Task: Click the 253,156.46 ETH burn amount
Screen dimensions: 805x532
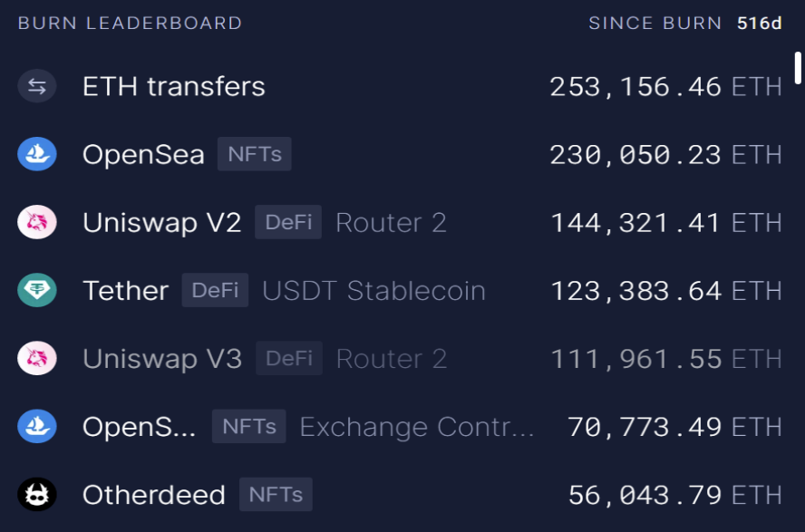Action: point(666,87)
